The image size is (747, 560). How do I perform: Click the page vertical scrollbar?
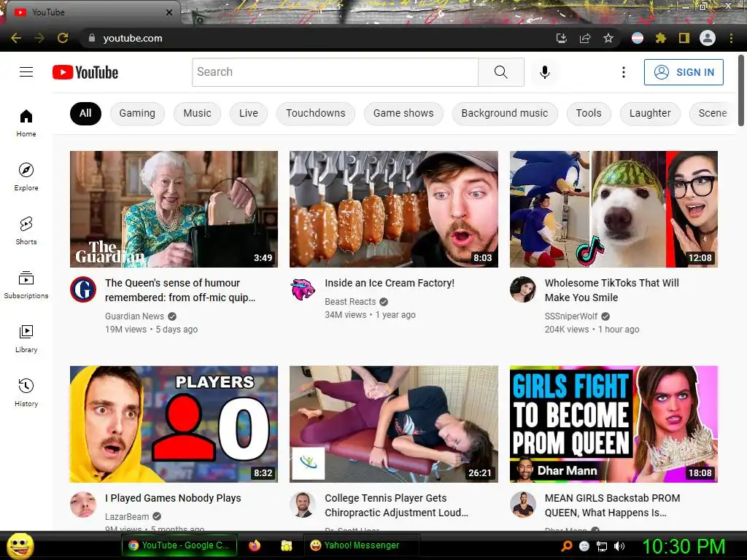[741, 90]
